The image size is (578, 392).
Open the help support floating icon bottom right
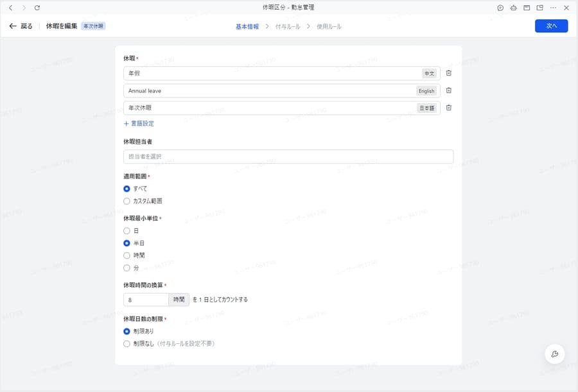coord(554,354)
